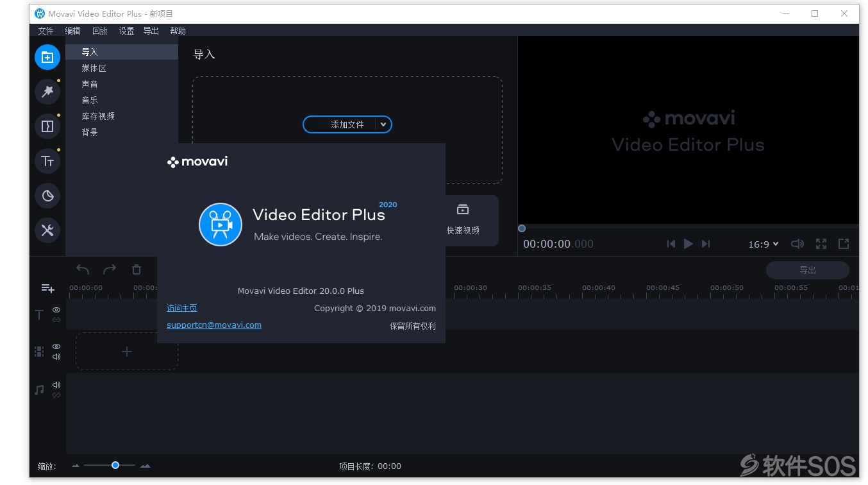Image resolution: width=868 pixels, height=485 pixels.
Task: Click the 00:00:50 mark on timeline ruler
Action: coord(727,288)
